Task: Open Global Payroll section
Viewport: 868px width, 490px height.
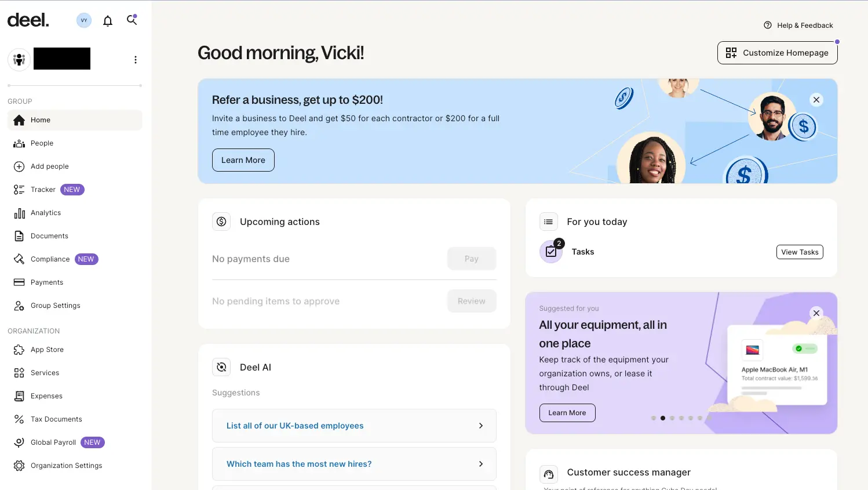Action: click(x=52, y=442)
